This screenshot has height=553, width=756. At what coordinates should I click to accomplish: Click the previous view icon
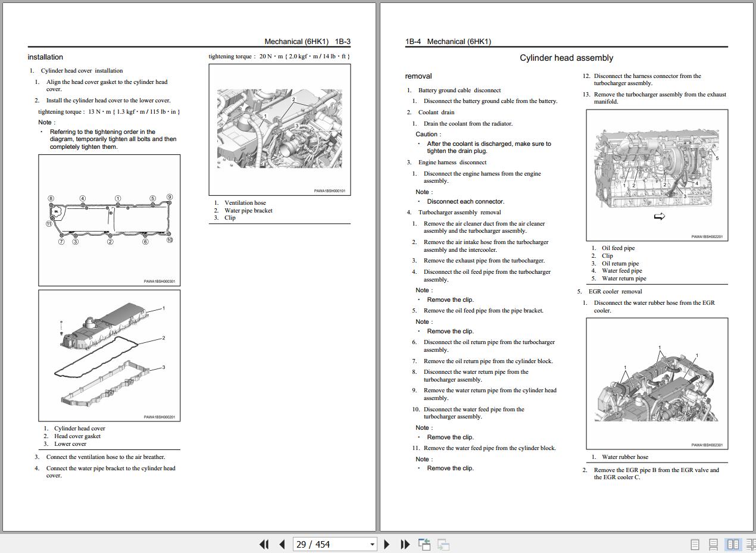(424, 544)
